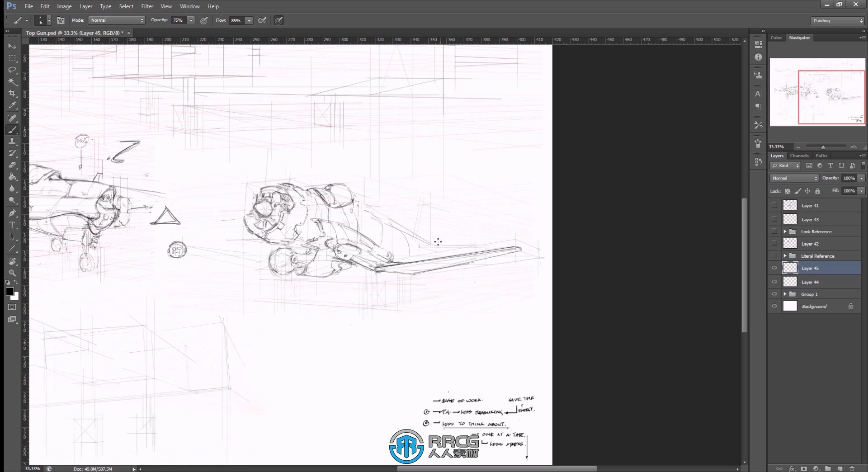Select the Paint Bucket tool
Viewport: 868px width, 472px height.
12,177
